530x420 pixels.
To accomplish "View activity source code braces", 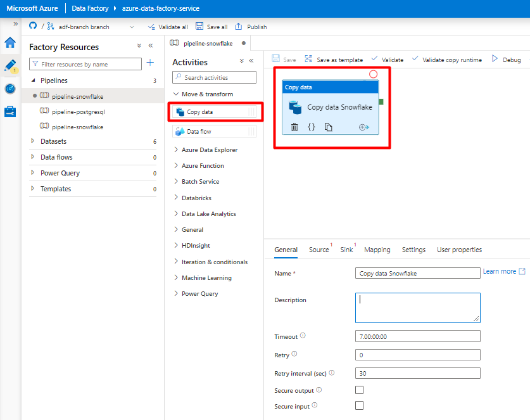I will click(312, 127).
